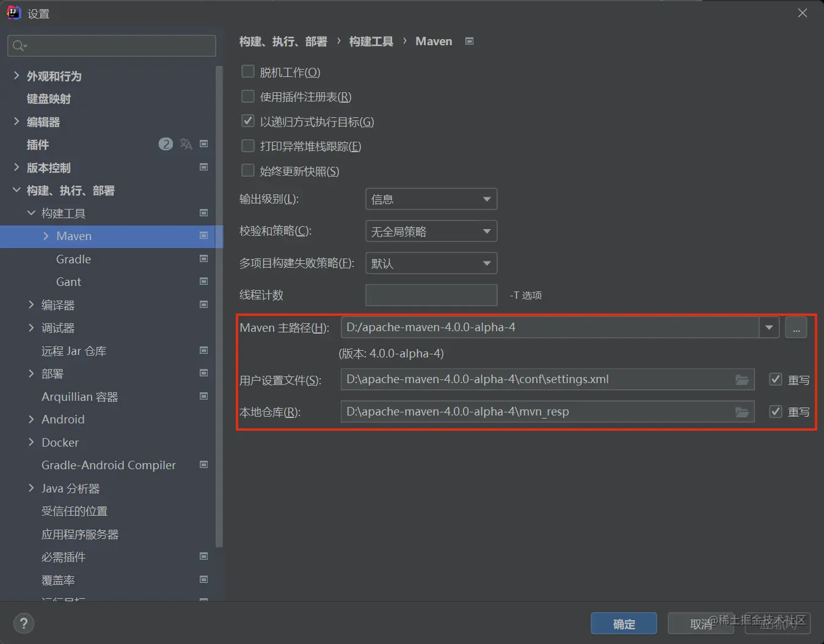
Task: Click 本地仓库 path field
Action: (547, 412)
